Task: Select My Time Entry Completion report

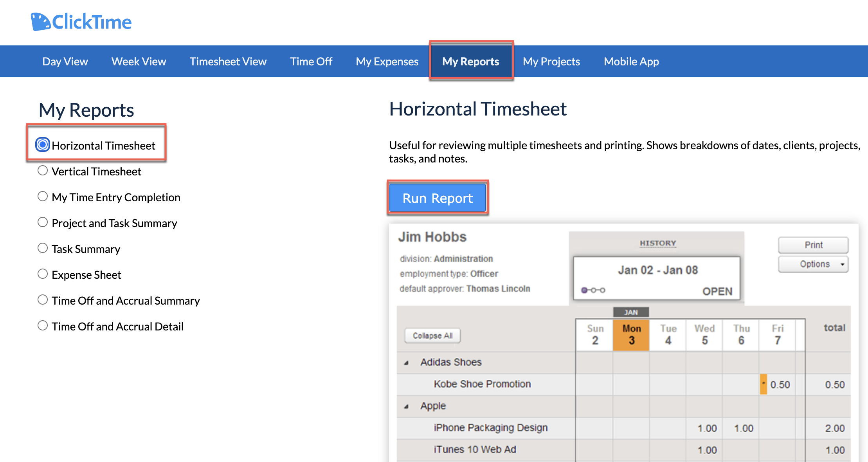Action: click(x=43, y=197)
